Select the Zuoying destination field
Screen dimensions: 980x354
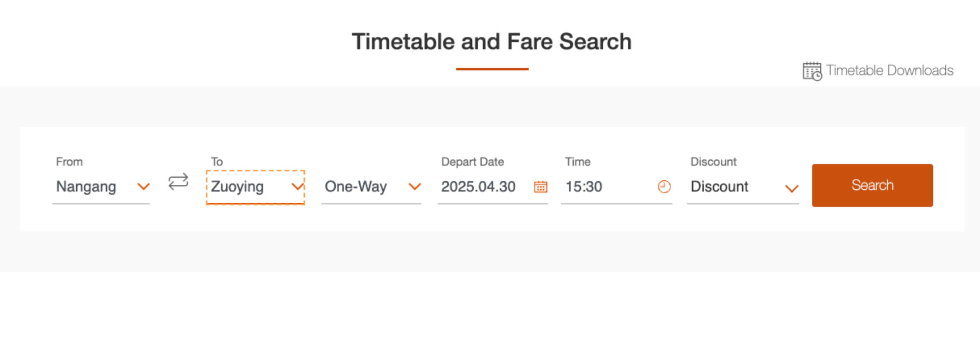(256, 187)
